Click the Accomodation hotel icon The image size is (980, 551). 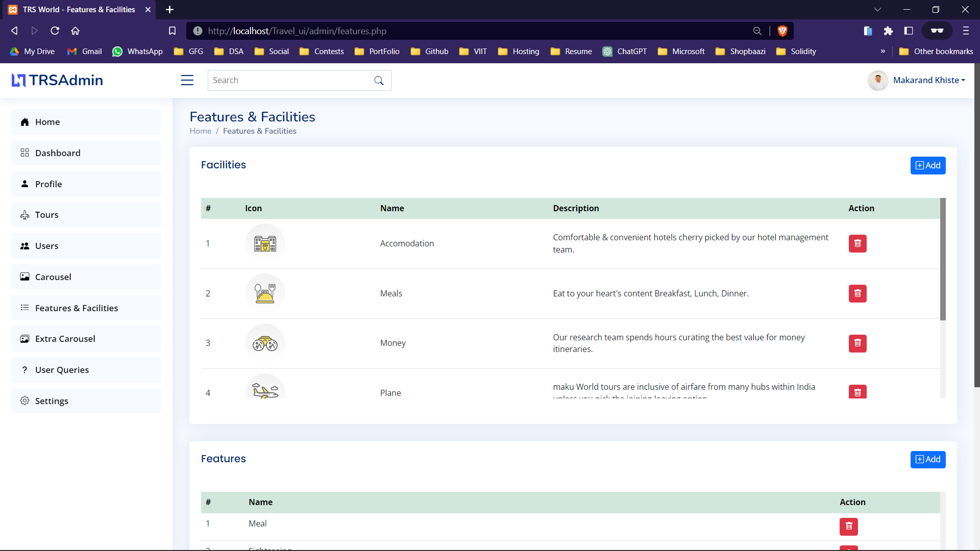265,243
